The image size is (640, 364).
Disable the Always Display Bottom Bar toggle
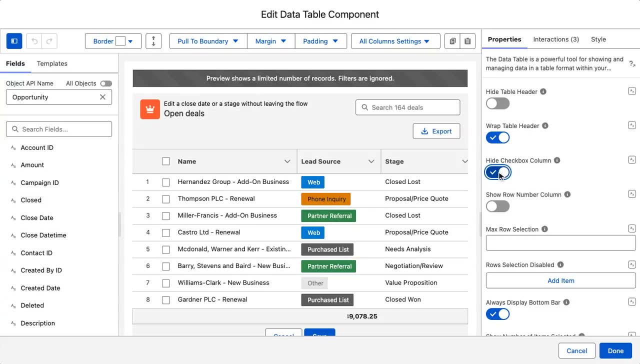click(x=497, y=314)
